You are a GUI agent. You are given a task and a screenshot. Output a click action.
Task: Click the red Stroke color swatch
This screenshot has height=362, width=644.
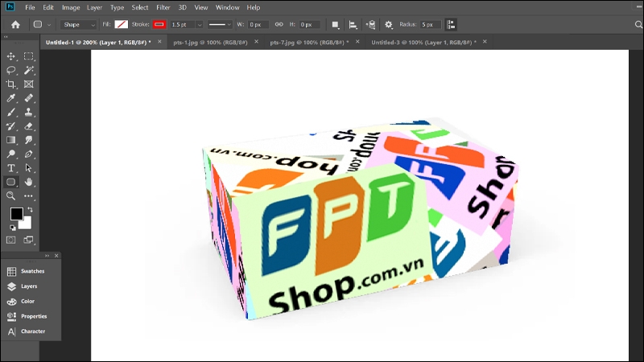click(159, 25)
